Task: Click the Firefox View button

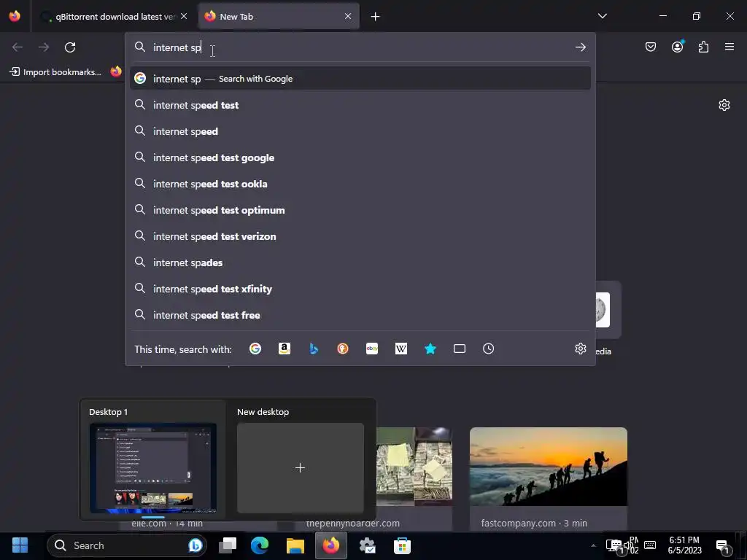Action: coord(15,16)
